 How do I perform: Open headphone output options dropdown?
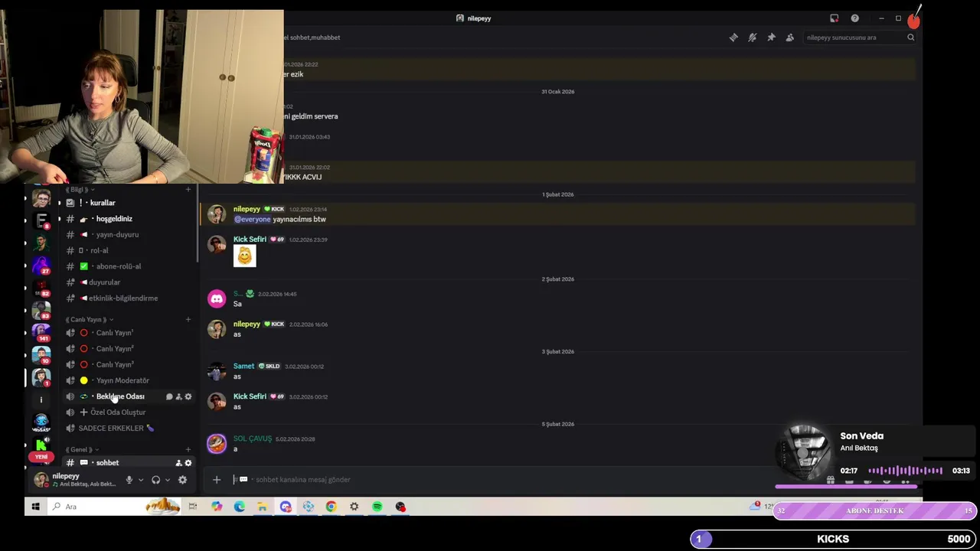pyautogui.click(x=168, y=481)
